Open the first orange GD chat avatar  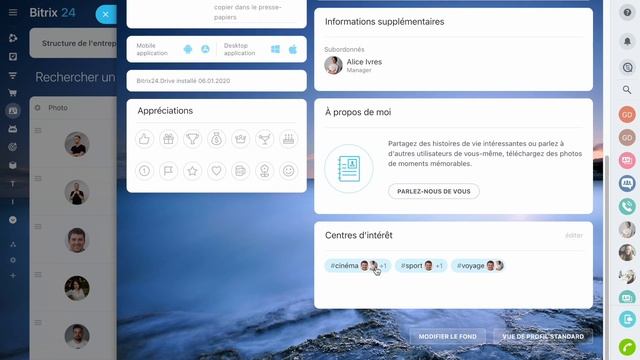(627, 115)
